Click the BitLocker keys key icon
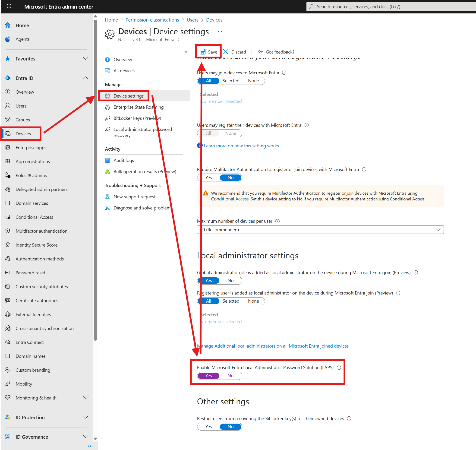Screen dimensions: 476x450 coord(107,118)
